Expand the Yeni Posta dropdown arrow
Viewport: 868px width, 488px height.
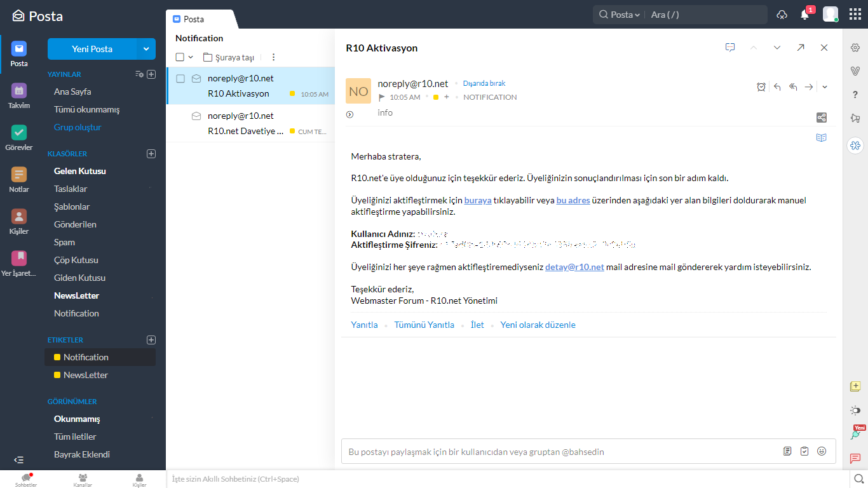click(146, 49)
